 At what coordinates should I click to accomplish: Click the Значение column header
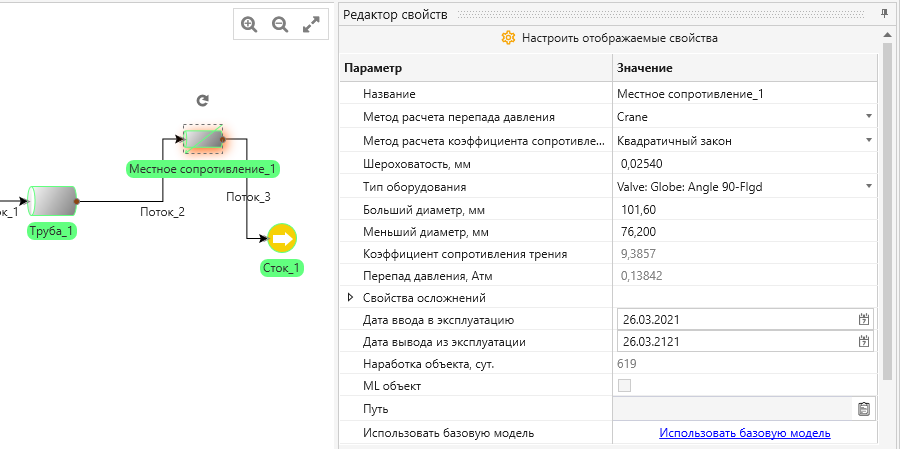point(744,68)
